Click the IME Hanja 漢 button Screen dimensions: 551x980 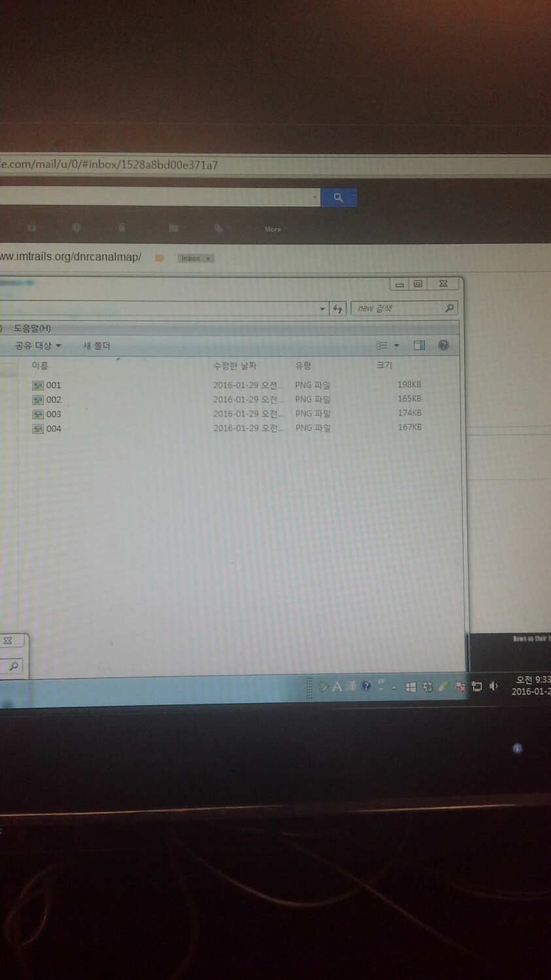[x=351, y=686]
